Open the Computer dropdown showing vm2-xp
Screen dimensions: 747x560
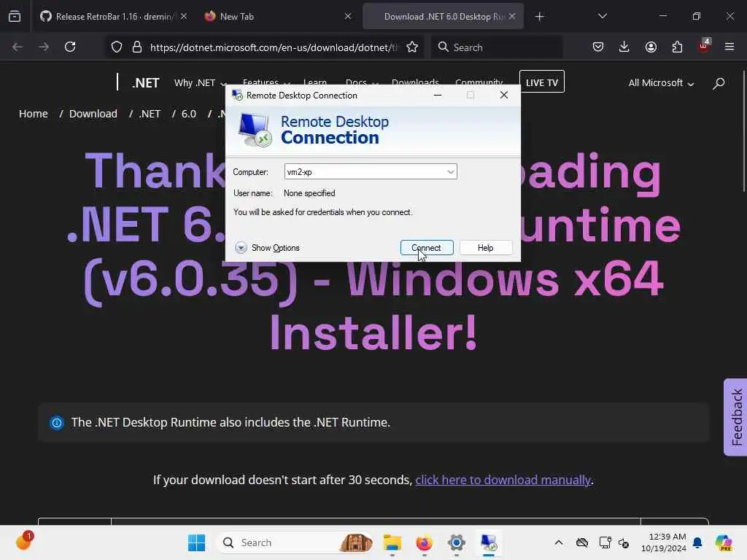450,172
